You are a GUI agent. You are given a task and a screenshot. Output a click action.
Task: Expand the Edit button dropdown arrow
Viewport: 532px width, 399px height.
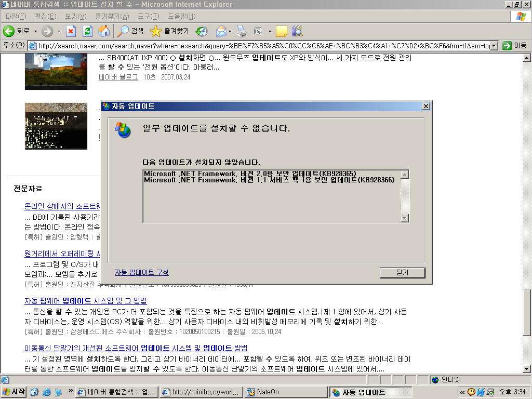tap(270, 31)
